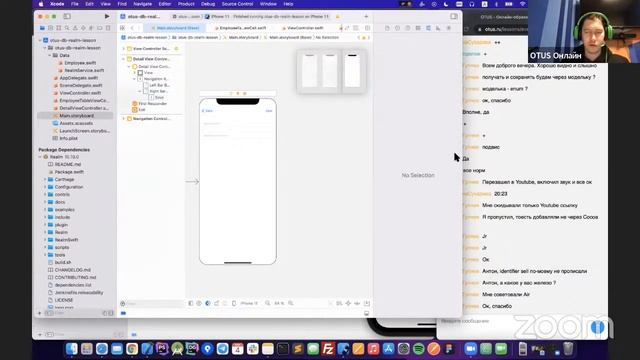Open RealmService.swift in navigator

pyautogui.click(x=84, y=70)
